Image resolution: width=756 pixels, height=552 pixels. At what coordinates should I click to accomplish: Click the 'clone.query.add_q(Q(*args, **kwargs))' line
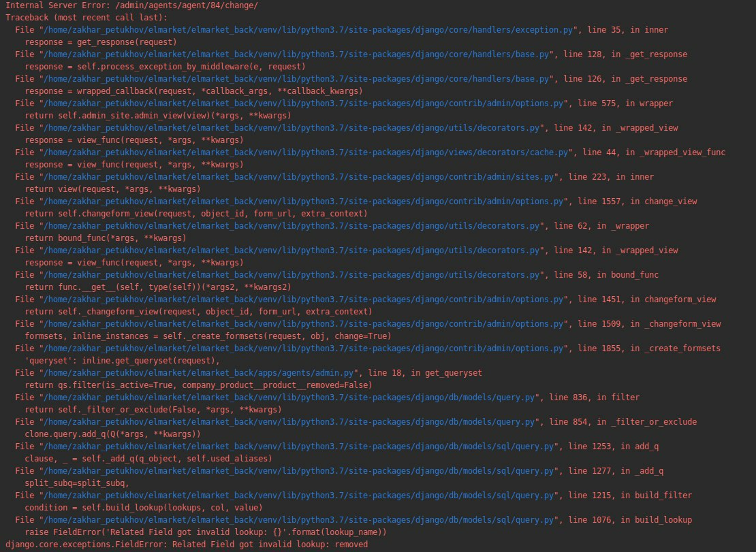[112, 434]
